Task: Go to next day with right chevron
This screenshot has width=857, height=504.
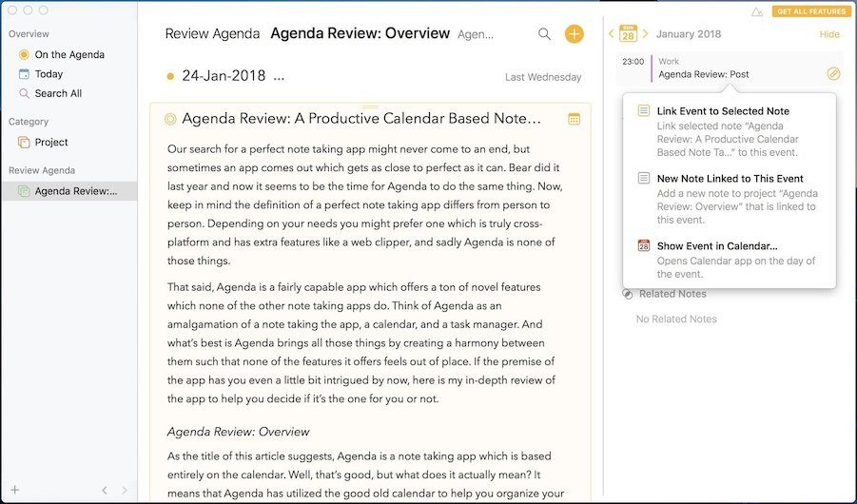Action: click(645, 34)
